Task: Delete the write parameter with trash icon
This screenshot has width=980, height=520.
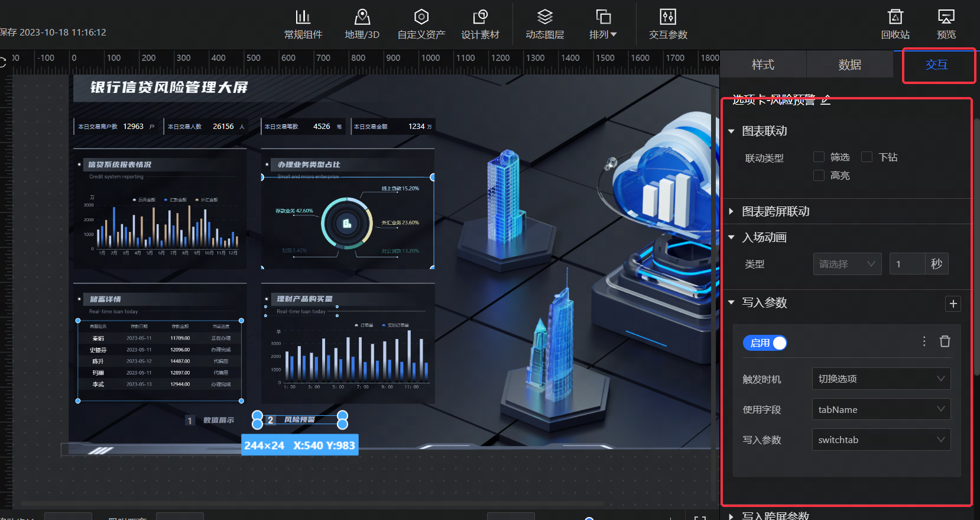Action: (x=945, y=341)
